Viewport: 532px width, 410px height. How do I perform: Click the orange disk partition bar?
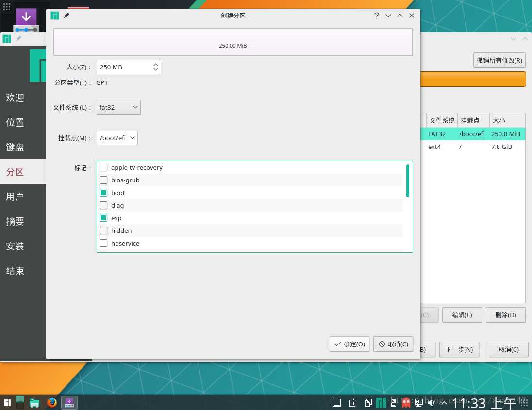(x=473, y=79)
